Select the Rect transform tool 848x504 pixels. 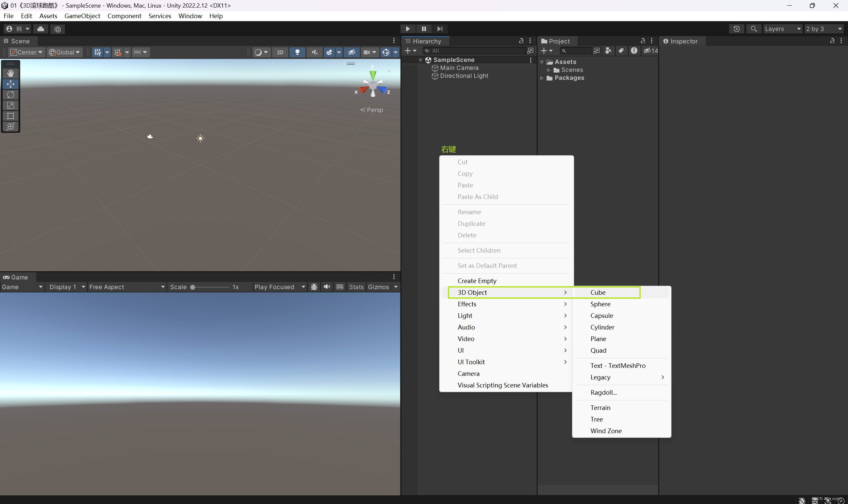pos(11,116)
